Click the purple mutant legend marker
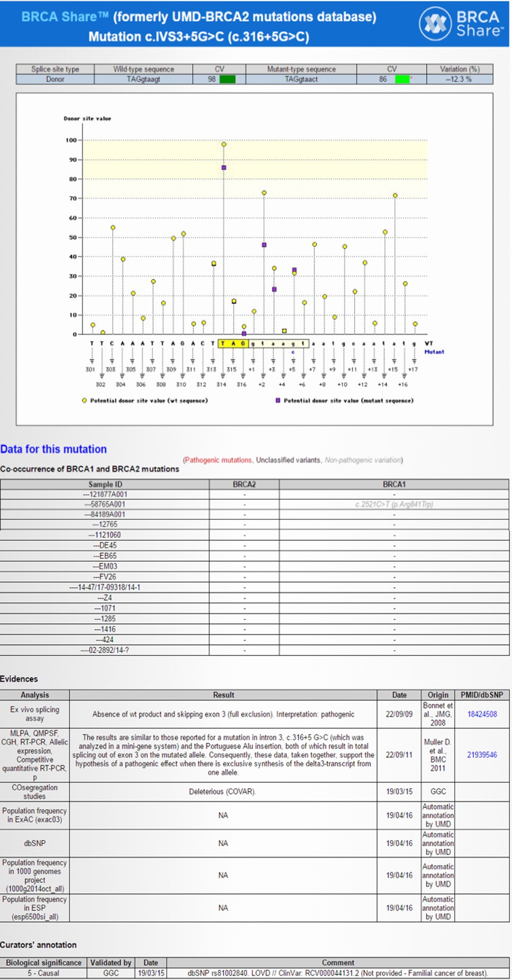The width and height of the screenshot is (512, 980). click(277, 401)
